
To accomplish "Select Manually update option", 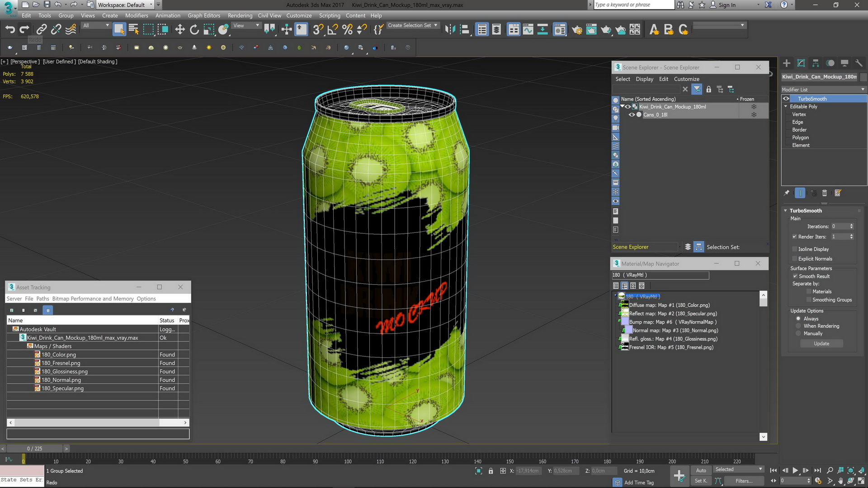I will coord(798,333).
